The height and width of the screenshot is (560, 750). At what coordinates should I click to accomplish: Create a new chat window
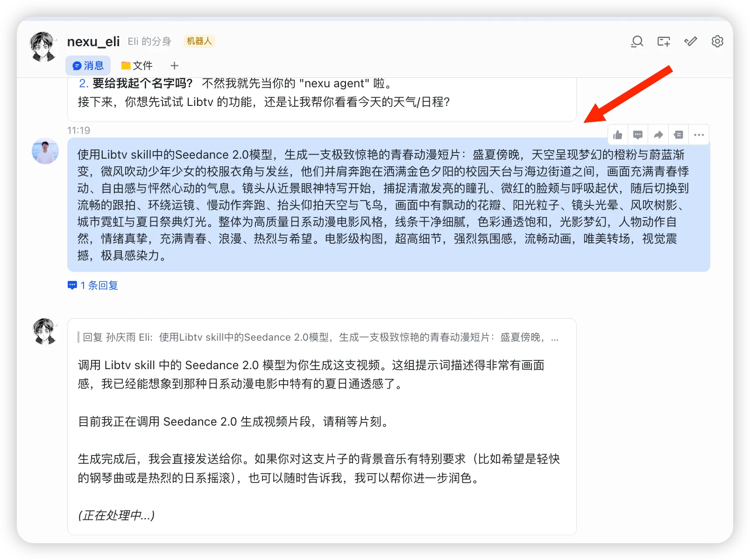tap(664, 42)
